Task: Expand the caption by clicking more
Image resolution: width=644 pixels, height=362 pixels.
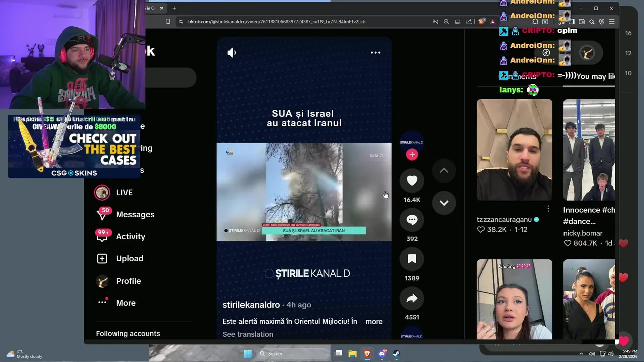Action: click(x=374, y=322)
